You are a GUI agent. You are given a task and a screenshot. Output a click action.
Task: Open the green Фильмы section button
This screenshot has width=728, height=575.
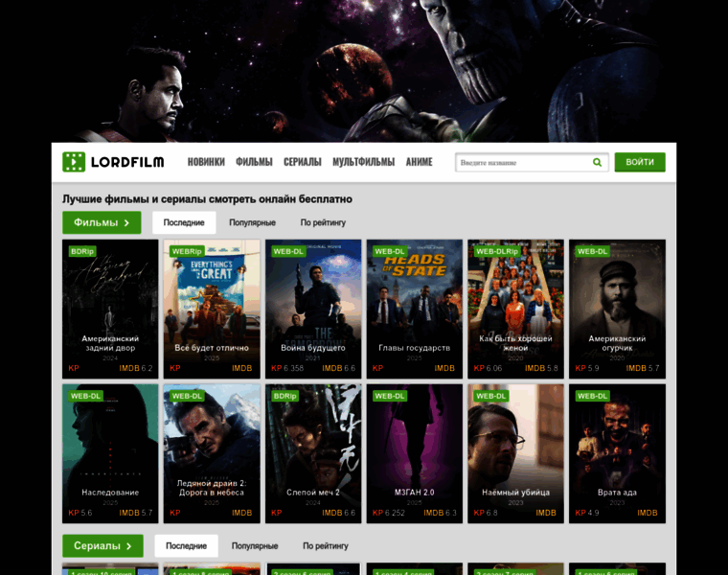coord(102,222)
